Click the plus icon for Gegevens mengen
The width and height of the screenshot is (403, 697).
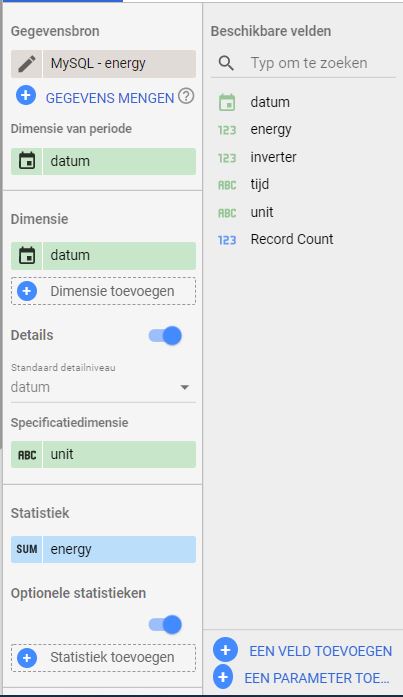click(26, 96)
